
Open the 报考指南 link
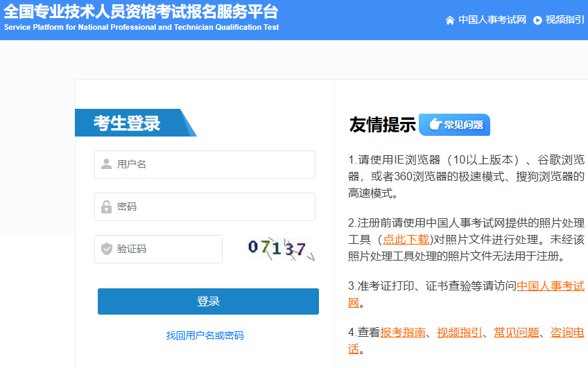pos(403,333)
